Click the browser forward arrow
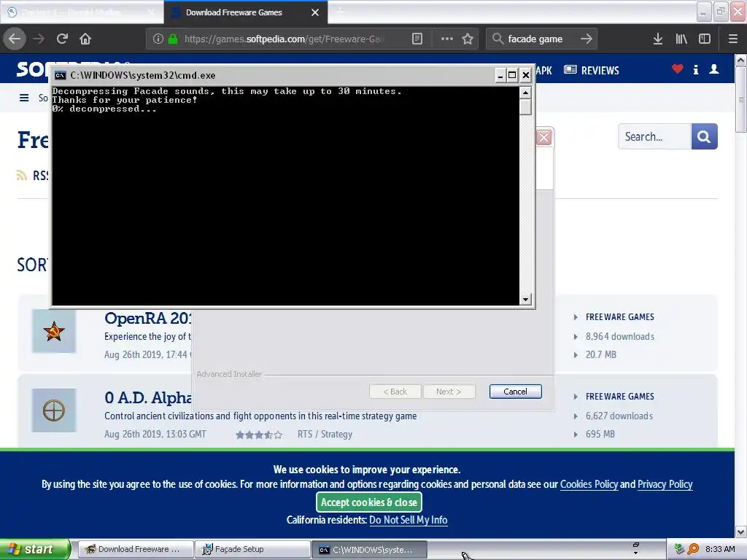 [x=39, y=39]
